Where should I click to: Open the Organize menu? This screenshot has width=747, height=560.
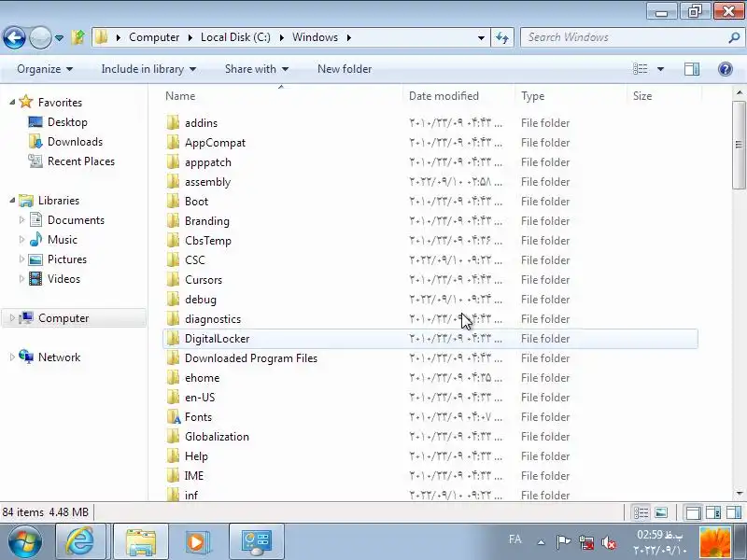click(x=45, y=69)
